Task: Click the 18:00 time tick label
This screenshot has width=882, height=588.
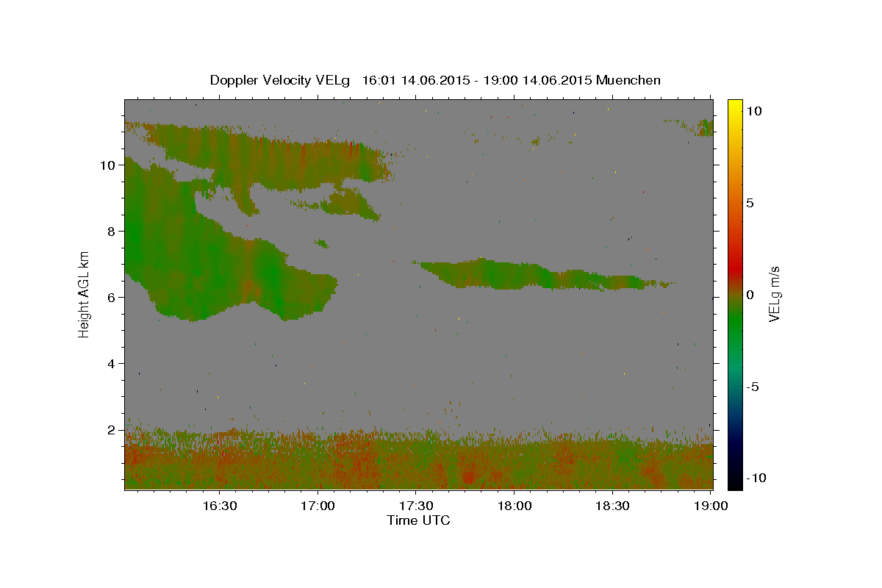Action: pyautogui.click(x=514, y=506)
